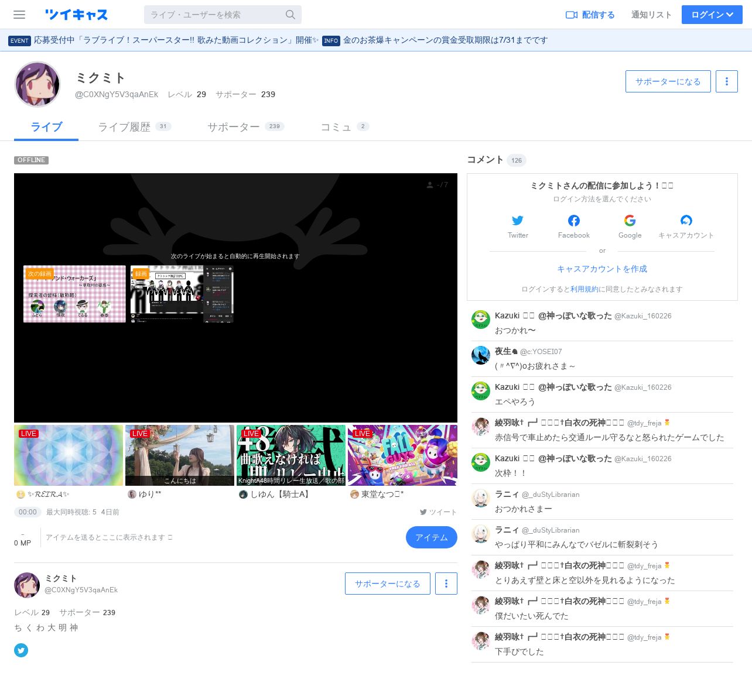Click 綾羽咏 avatar on 赤信号 comment
The image size is (752, 700).
coord(481,427)
